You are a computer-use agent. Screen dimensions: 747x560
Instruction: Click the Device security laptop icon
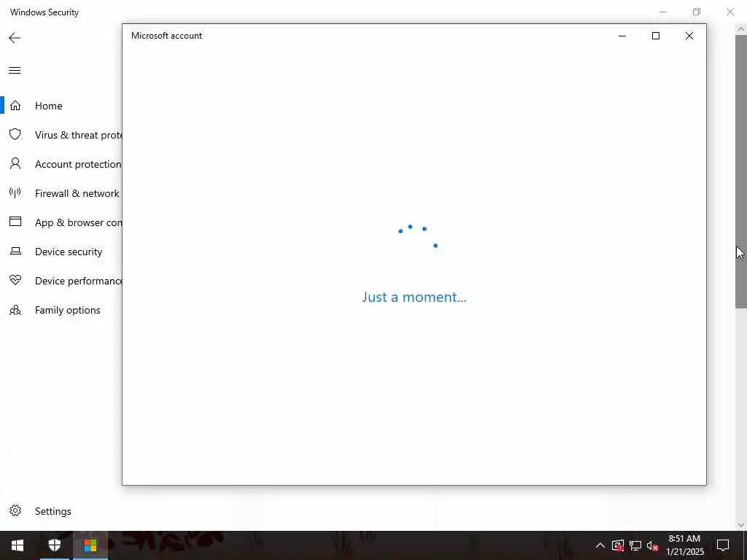click(x=15, y=251)
